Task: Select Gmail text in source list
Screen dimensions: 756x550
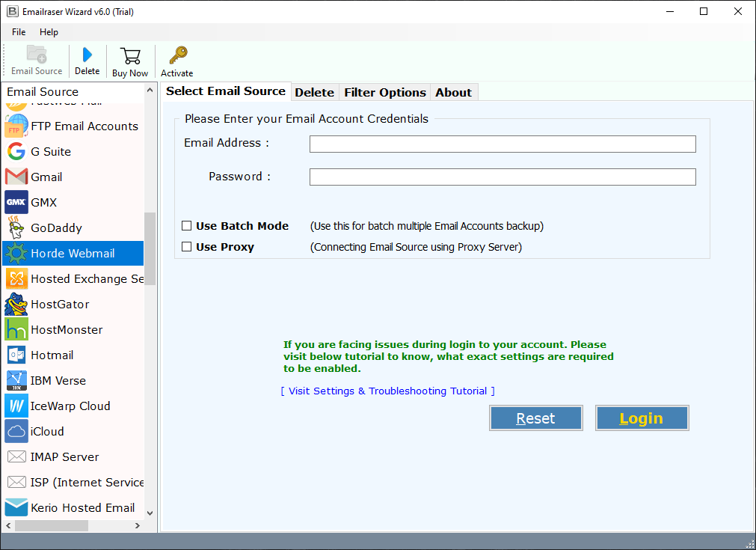Action: pyautogui.click(x=46, y=177)
